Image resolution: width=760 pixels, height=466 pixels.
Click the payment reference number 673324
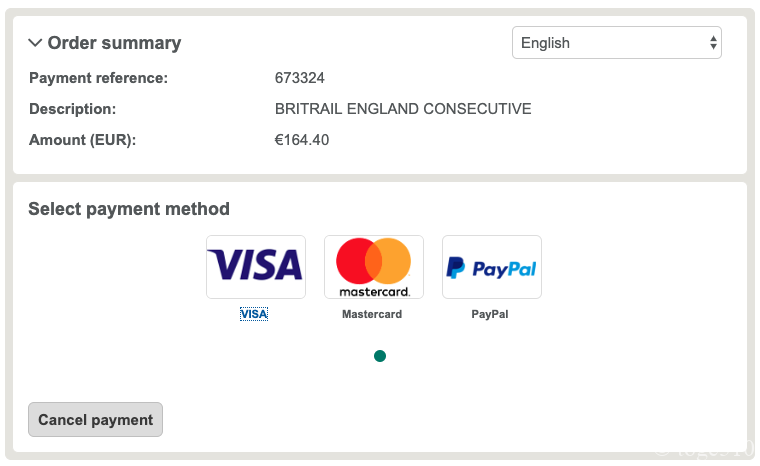(x=300, y=78)
